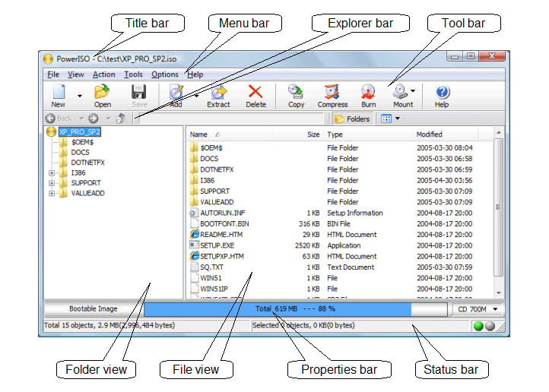
Task: Click the Extract toolbar icon
Action: tap(218, 94)
